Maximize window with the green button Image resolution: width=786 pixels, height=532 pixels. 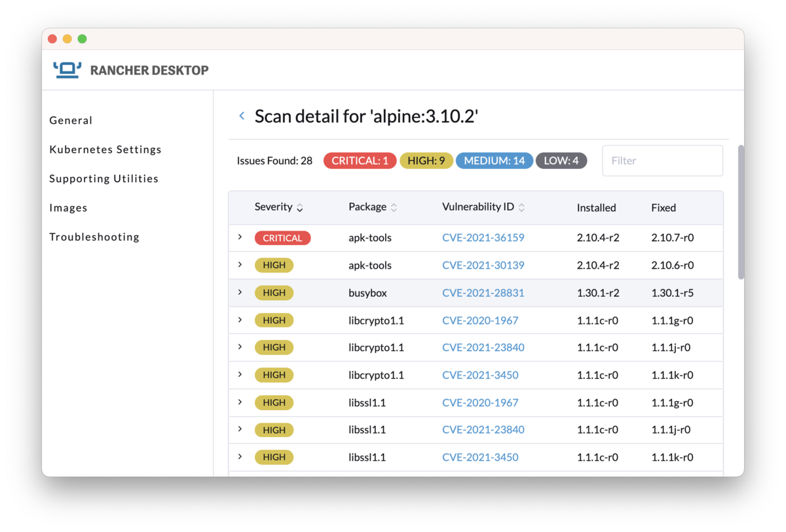tap(83, 39)
